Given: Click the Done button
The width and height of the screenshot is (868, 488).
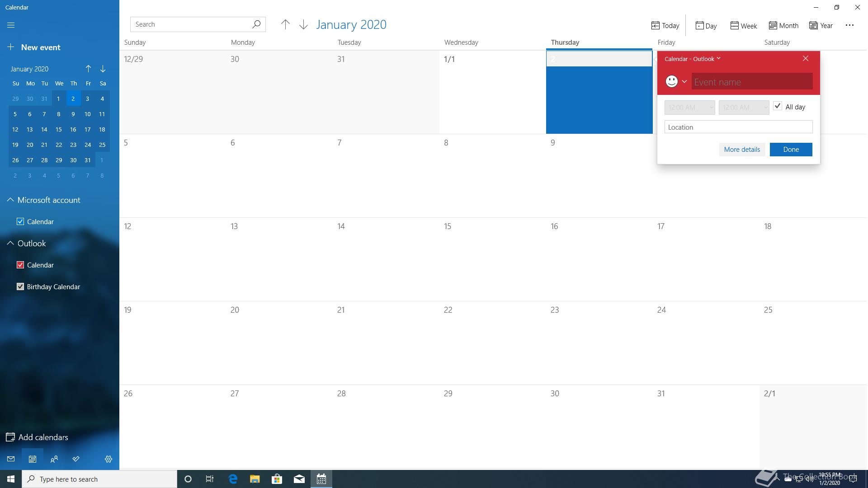Looking at the screenshot, I should 791,150.
